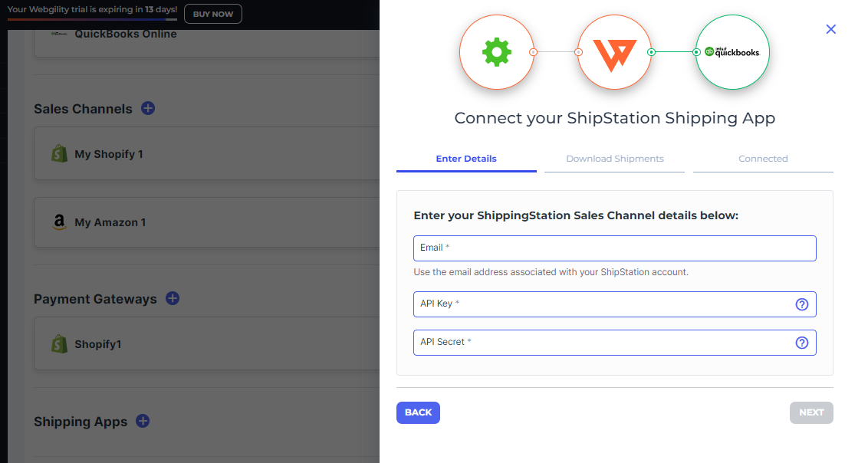Go back with the BACK button
This screenshot has height=463, width=868.
coord(418,412)
